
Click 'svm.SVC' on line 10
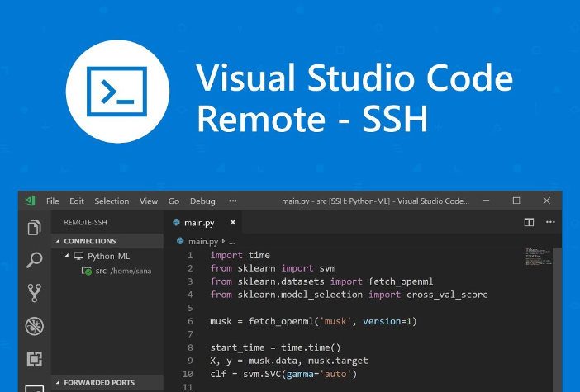coord(262,374)
